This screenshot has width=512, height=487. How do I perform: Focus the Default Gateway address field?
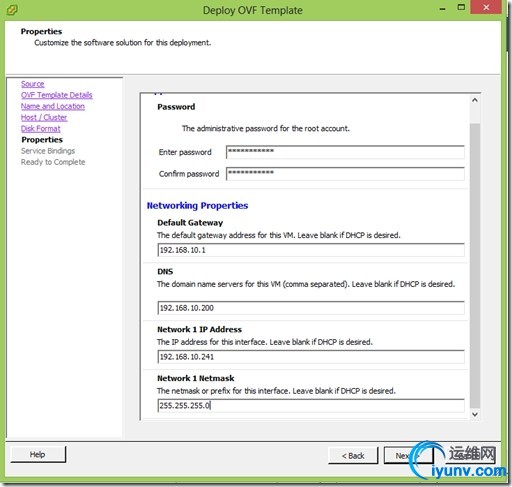point(311,250)
